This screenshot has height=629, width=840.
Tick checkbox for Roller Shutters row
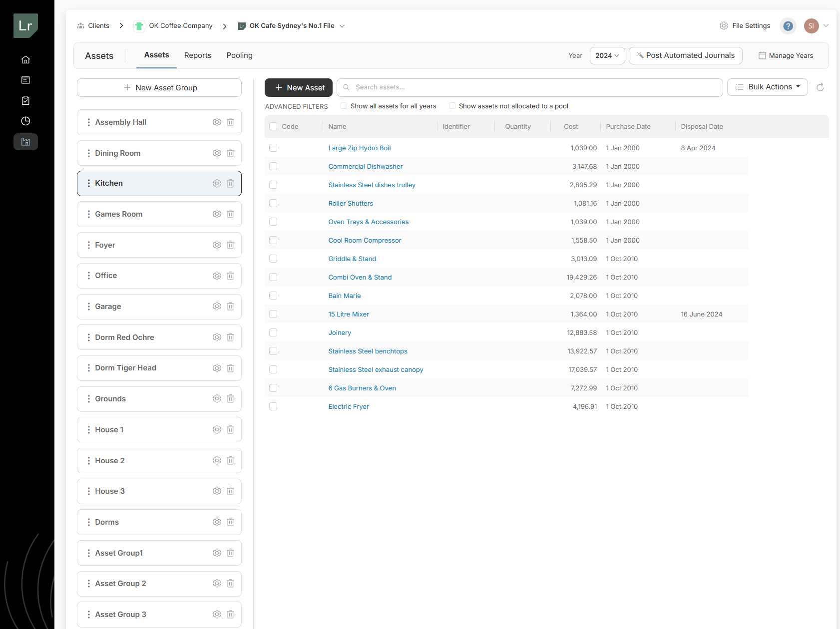[273, 204]
